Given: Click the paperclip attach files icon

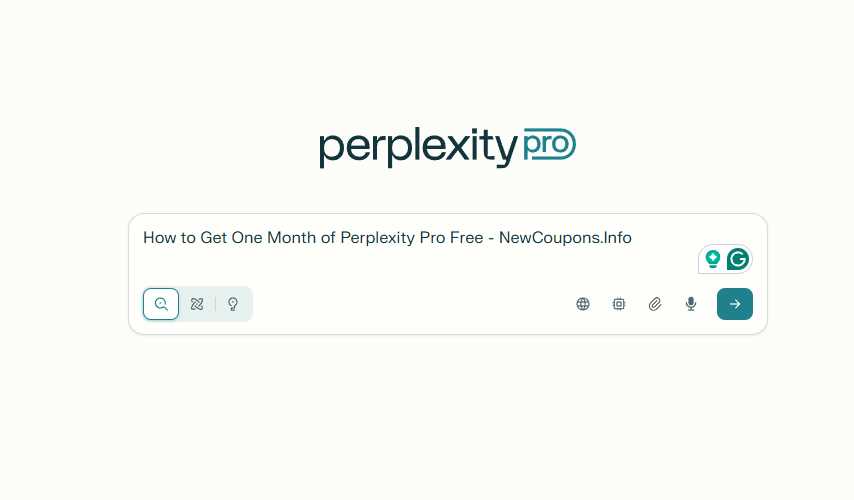Looking at the screenshot, I should (x=655, y=304).
